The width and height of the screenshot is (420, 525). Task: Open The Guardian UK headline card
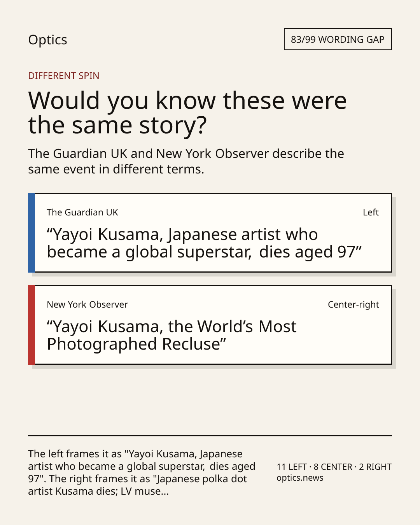point(210,233)
